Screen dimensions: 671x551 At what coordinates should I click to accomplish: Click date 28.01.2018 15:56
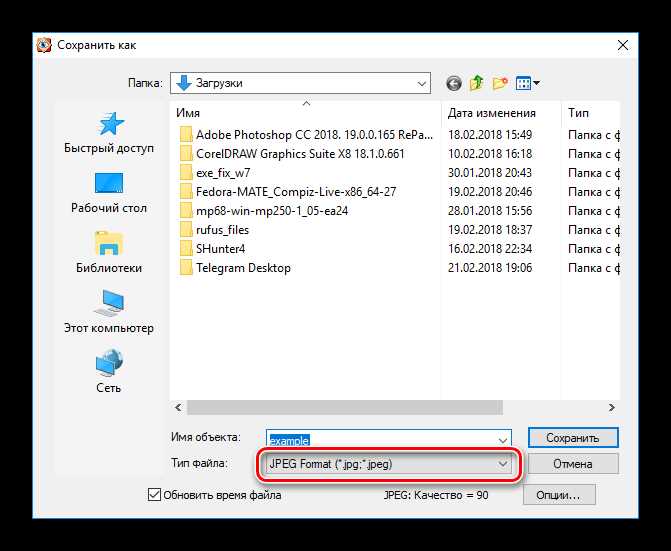pos(490,211)
